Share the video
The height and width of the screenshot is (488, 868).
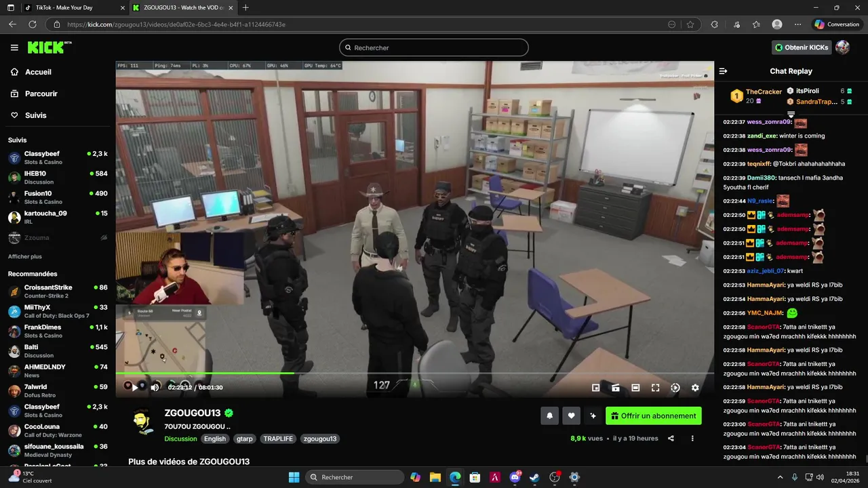(x=671, y=439)
